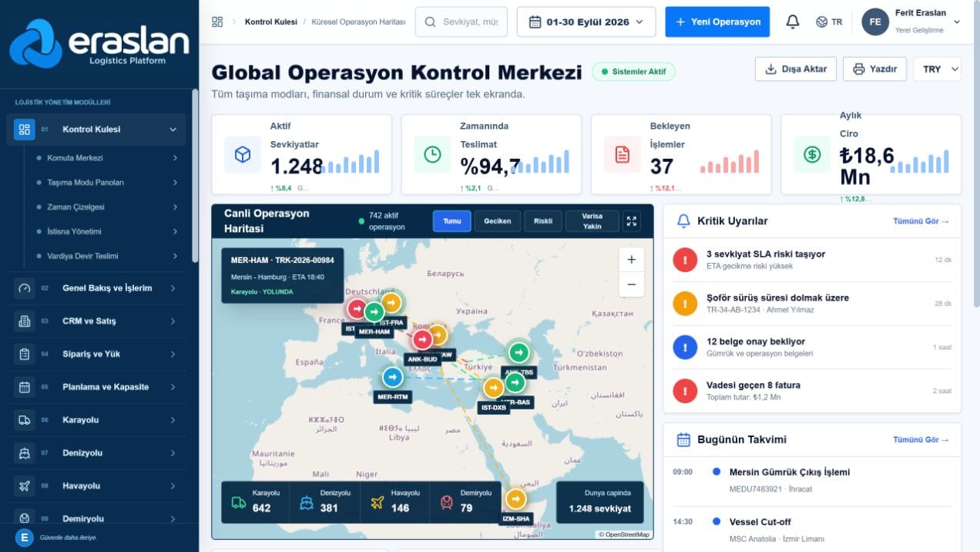The image size is (980, 552).
Task: Click the Mersin Gümrük Çıkış İşlemi entry
Action: click(812, 480)
